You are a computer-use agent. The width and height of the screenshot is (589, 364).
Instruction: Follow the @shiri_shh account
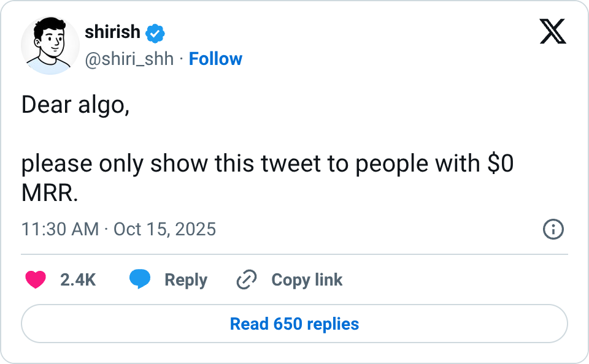[x=215, y=59]
